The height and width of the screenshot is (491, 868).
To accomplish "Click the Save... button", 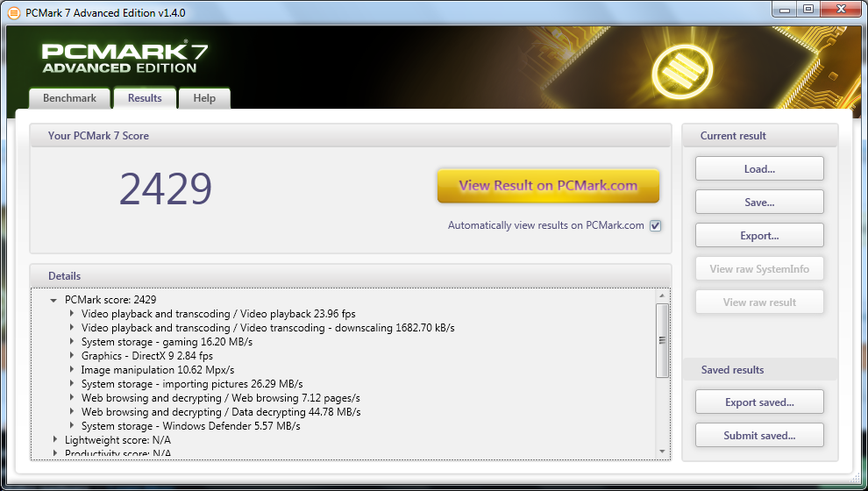I will pyautogui.click(x=759, y=202).
